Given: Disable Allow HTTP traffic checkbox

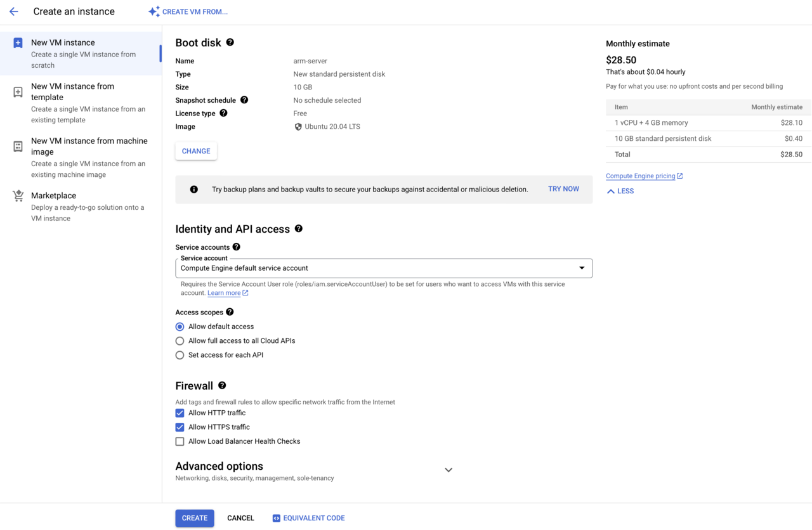Looking at the screenshot, I should pos(180,413).
